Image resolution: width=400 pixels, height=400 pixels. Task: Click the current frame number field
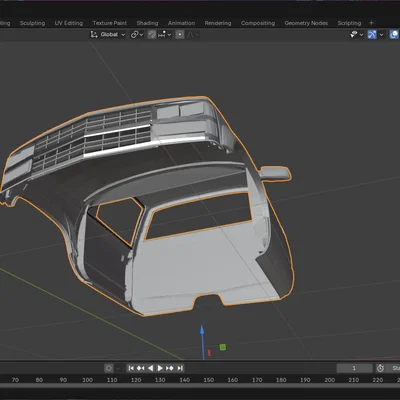click(354, 368)
